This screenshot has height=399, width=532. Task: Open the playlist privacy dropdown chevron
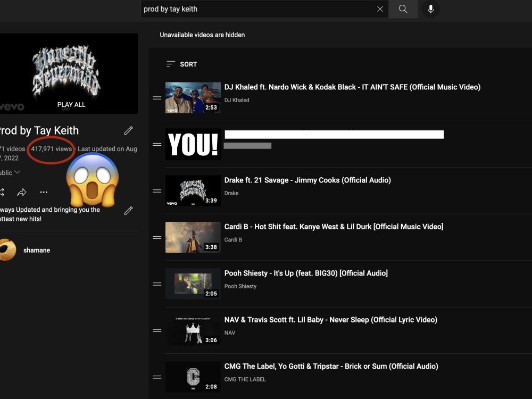point(18,172)
